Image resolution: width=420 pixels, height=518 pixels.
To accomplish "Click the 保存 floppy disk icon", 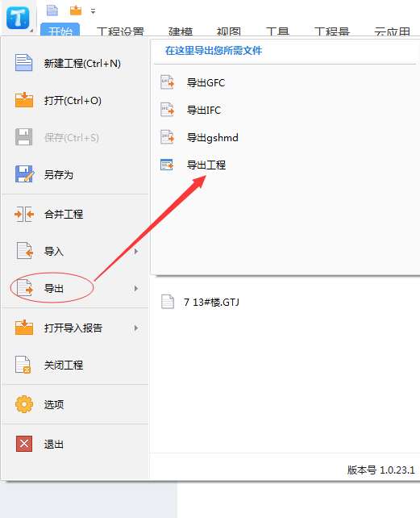I will click(x=23, y=137).
